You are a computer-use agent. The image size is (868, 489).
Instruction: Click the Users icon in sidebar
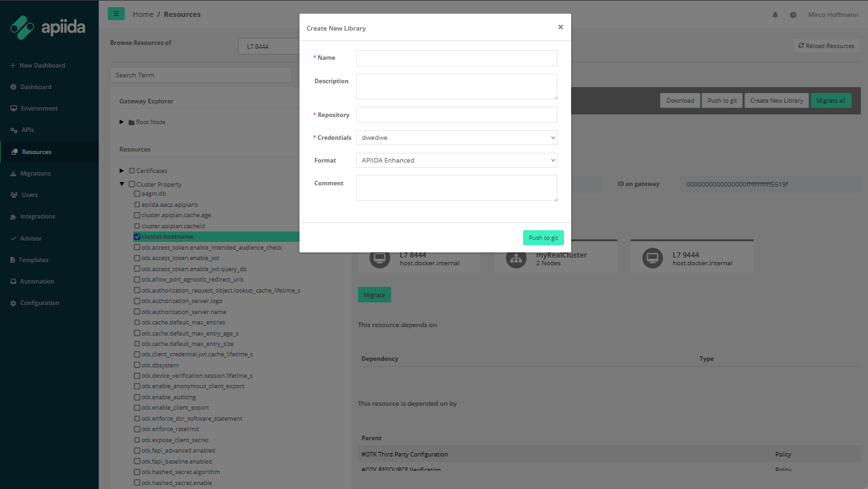[14, 195]
